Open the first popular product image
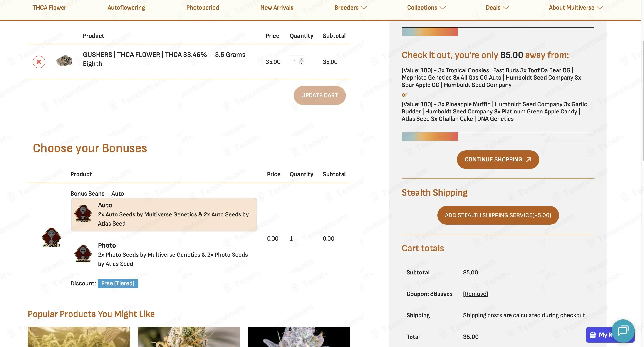The width and height of the screenshot is (644, 347). (79, 337)
